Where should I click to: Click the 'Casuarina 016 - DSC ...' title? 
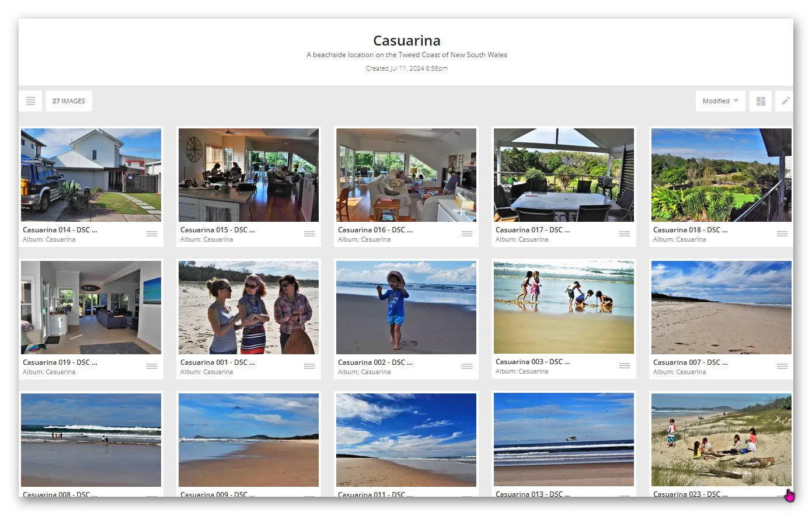pos(375,230)
